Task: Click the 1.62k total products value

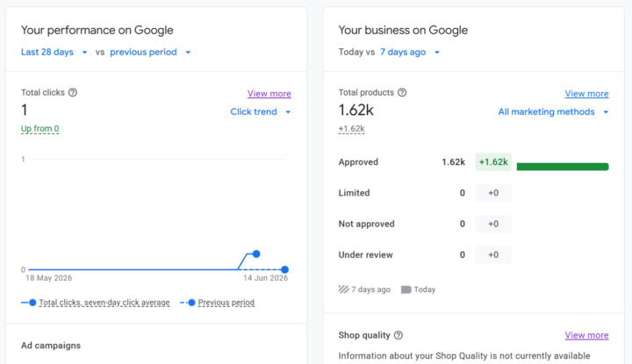Action: tap(356, 111)
